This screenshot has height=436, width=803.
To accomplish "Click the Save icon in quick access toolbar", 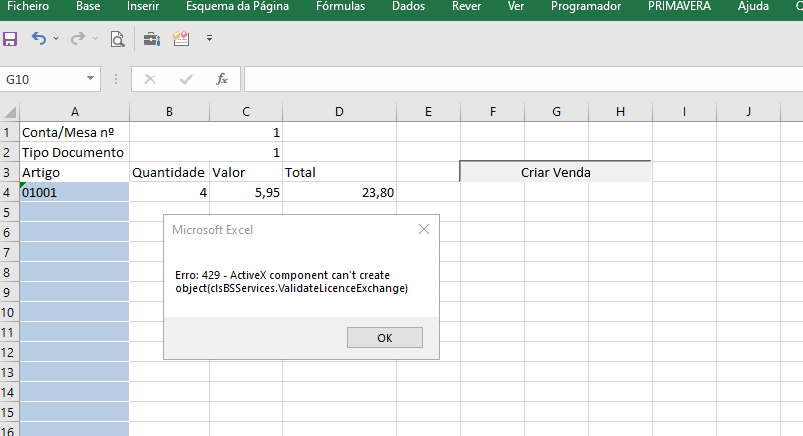I will click(x=11, y=40).
